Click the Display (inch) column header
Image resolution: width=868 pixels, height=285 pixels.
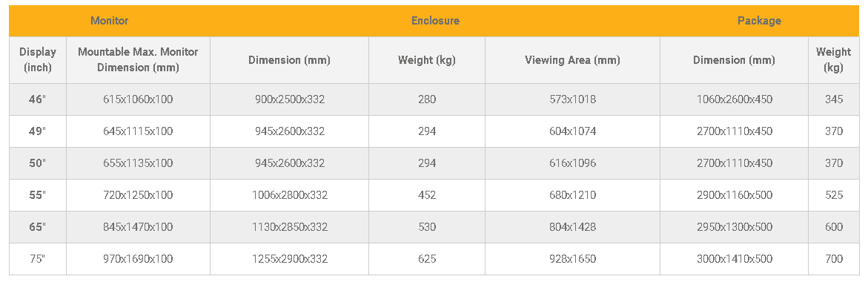pos(38,60)
